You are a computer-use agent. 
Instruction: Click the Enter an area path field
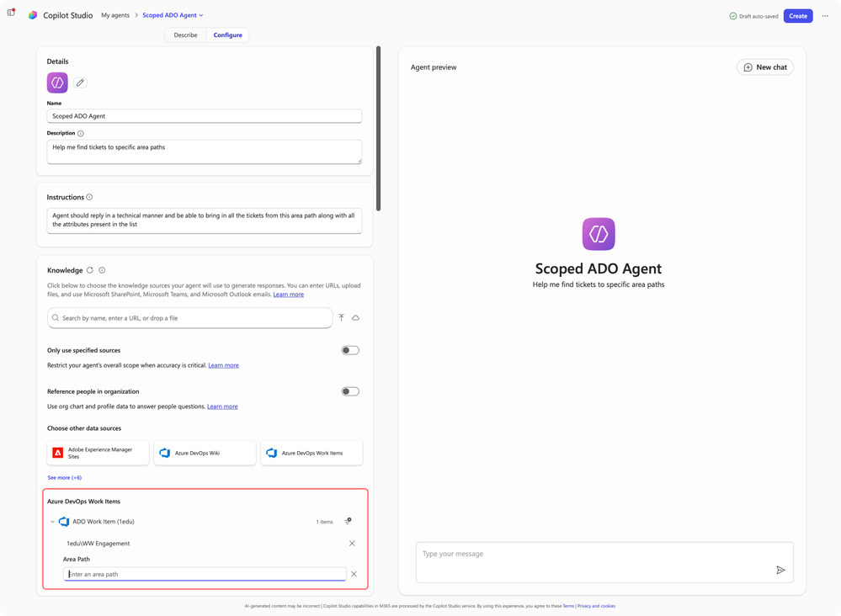click(205, 574)
